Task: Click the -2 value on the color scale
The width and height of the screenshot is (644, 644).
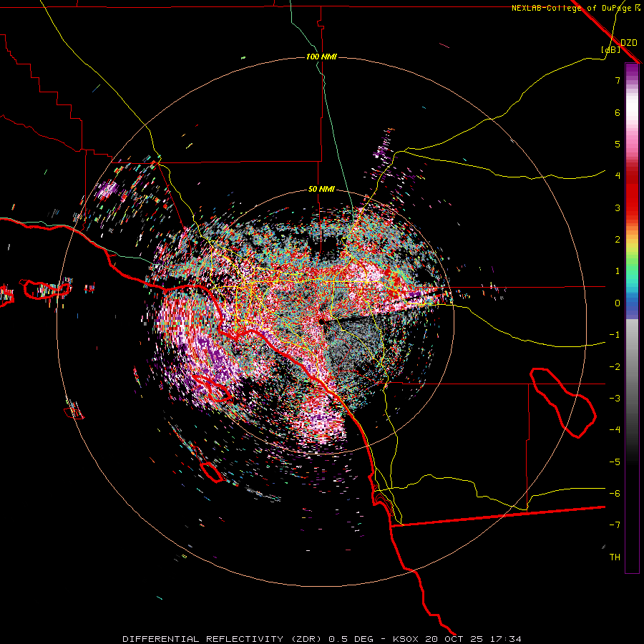Action: pos(615,366)
